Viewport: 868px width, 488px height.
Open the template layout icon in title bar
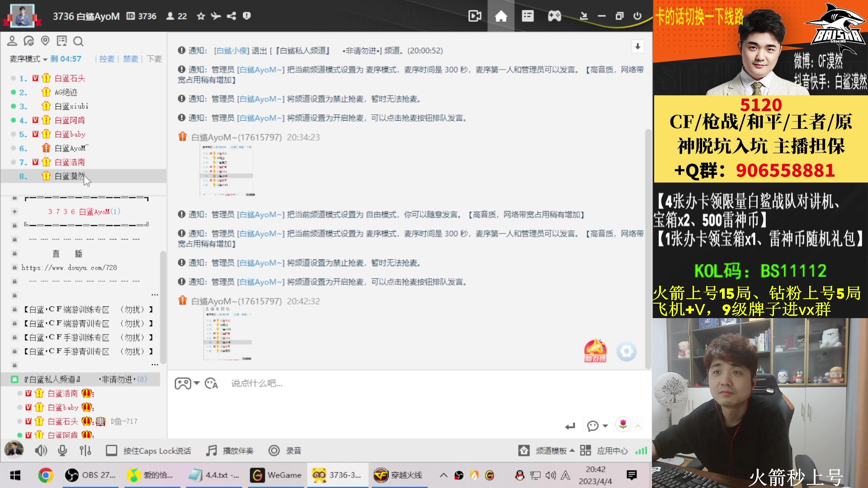point(528,16)
